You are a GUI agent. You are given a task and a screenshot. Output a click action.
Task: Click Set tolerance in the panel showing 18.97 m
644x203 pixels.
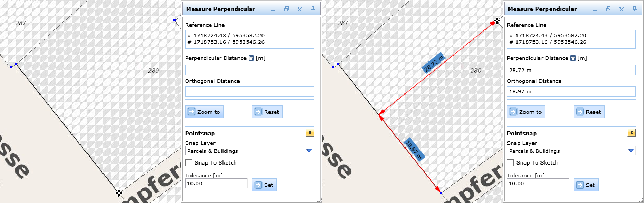586,185
